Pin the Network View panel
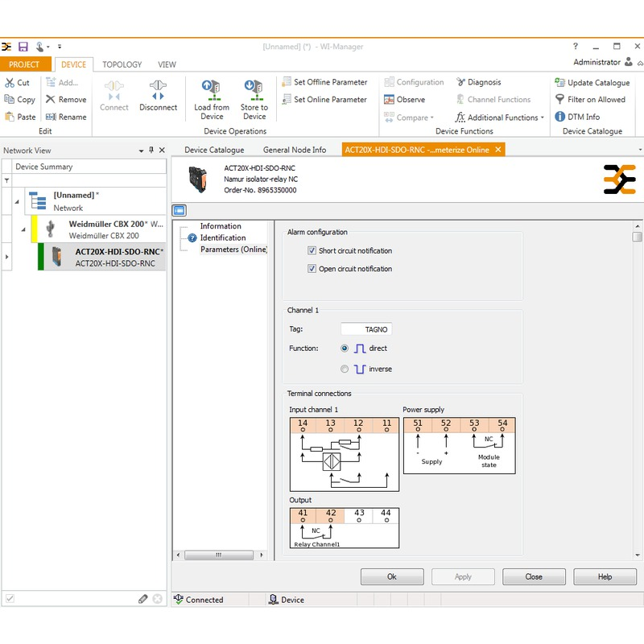The width and height of the screenshot is (644, 644). click(151, 150)
